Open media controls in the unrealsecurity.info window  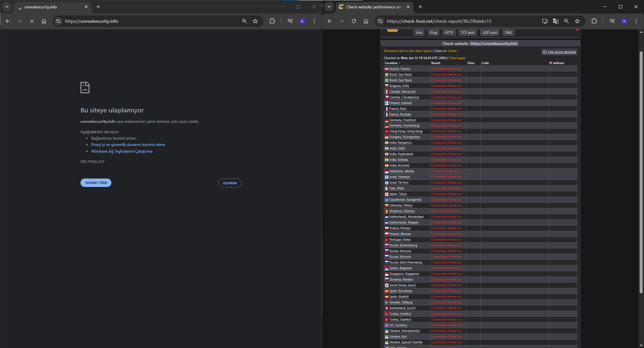point(290,21)
